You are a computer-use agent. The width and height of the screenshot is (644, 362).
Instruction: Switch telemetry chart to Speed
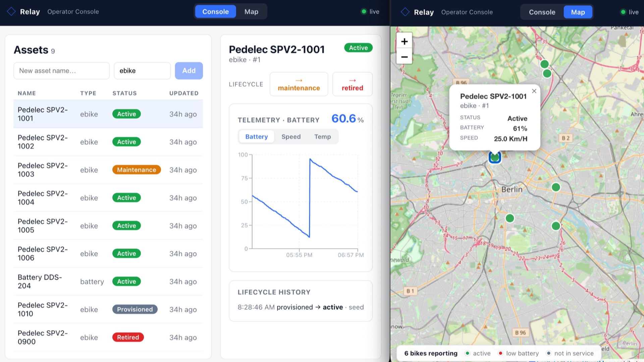point(291,136)
